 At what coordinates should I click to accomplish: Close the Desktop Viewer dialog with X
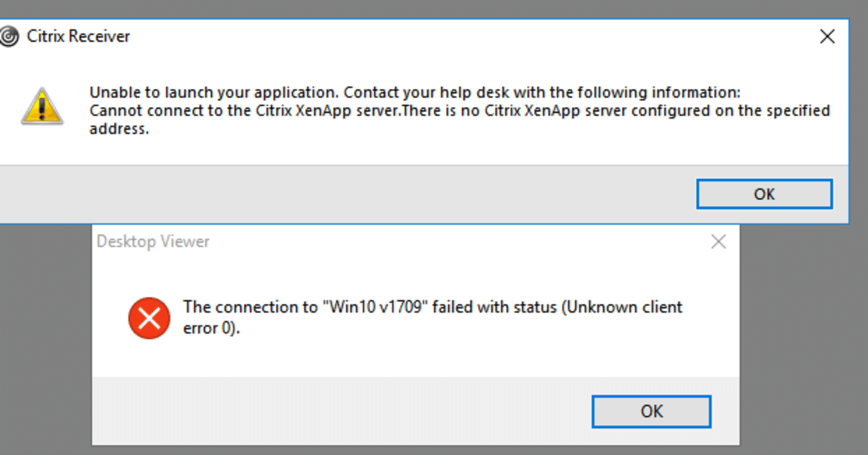718,241
